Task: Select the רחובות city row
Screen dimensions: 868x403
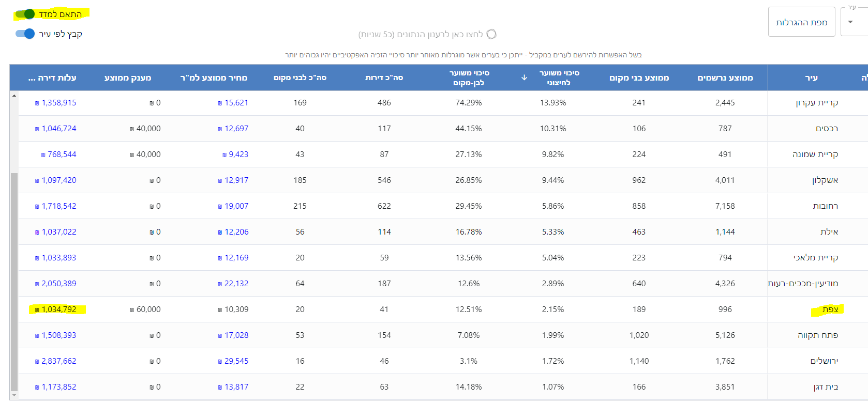Action: [825, 206]
